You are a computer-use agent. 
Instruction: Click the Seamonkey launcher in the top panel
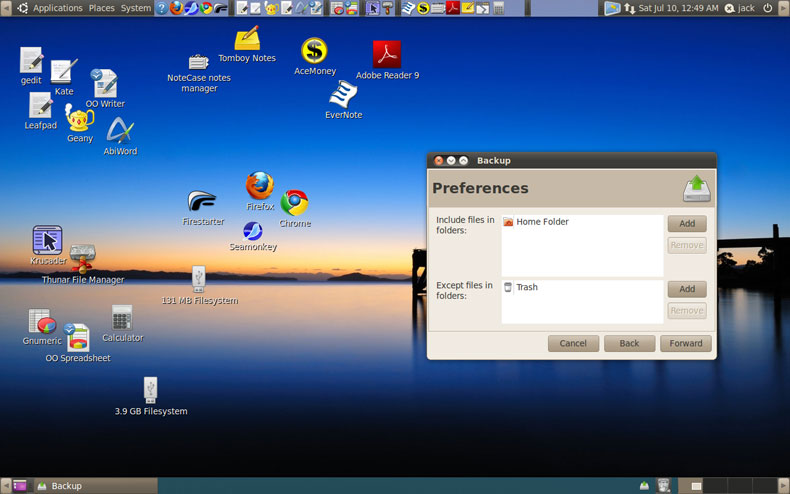point(191,8)
